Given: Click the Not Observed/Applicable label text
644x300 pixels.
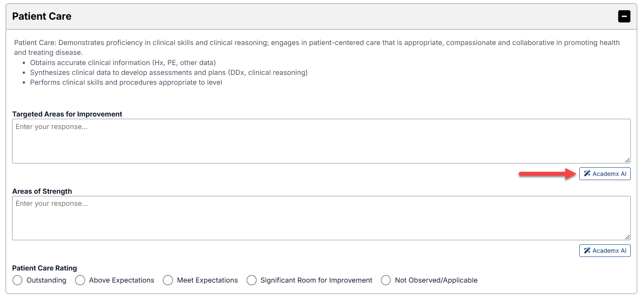Looking at the screenshot, I should pos(436,280).
